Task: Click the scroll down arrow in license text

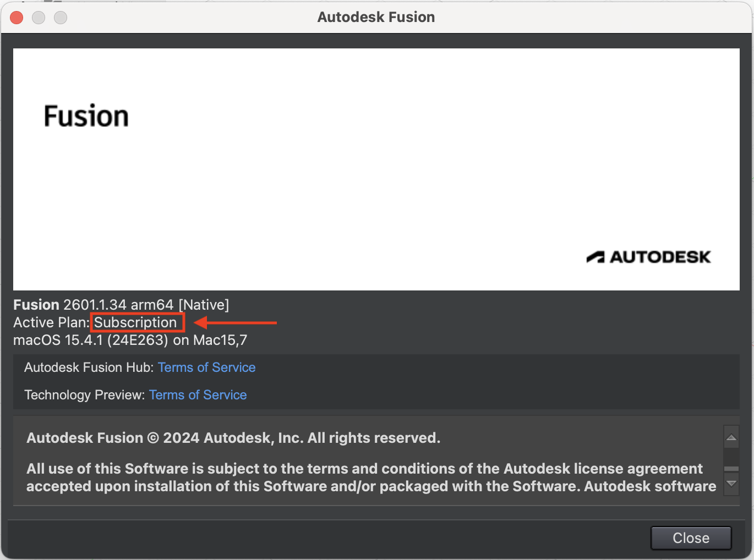Action: tap(731, 484)
